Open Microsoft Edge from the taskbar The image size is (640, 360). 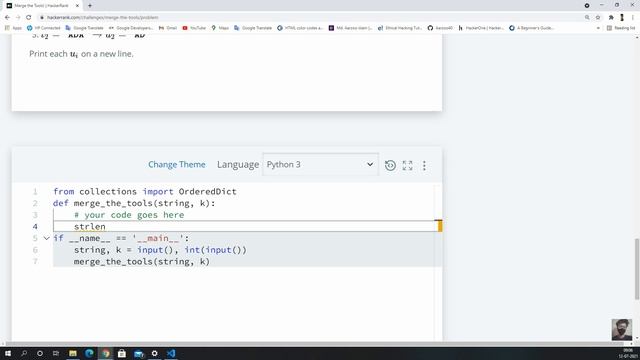click(89, 353)
